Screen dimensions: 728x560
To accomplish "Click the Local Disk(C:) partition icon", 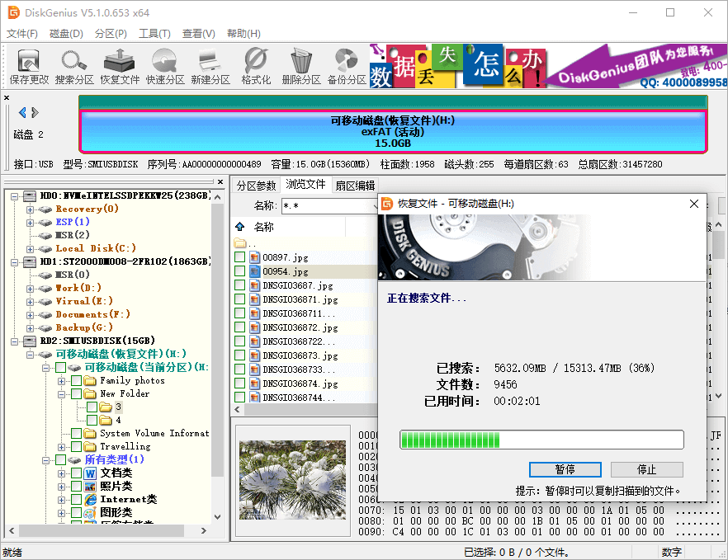I will [45, 249].
